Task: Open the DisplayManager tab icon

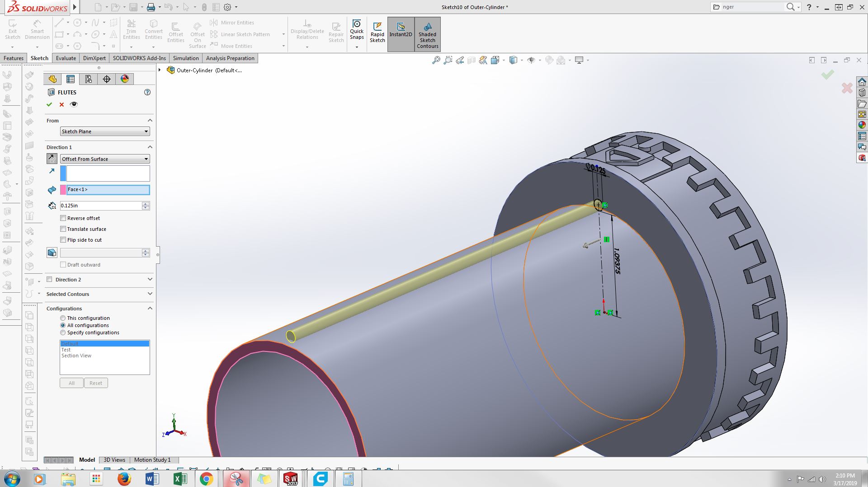Action: pyautogui.click(x=125, y=79)
